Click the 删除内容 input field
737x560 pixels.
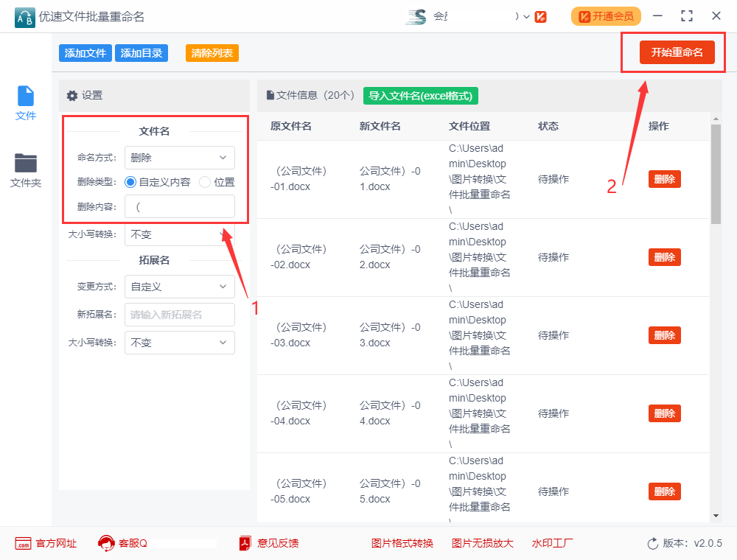(x=180, y=207)
